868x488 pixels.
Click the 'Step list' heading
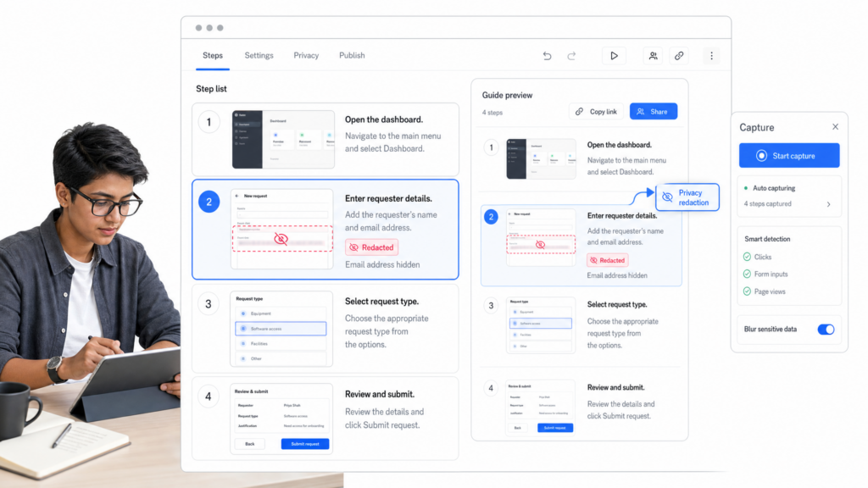tap(211, 88)
